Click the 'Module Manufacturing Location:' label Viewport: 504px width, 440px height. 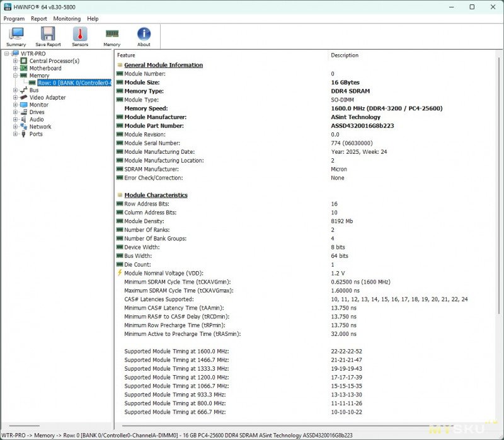pyautogui.click(x=164, y=161)
